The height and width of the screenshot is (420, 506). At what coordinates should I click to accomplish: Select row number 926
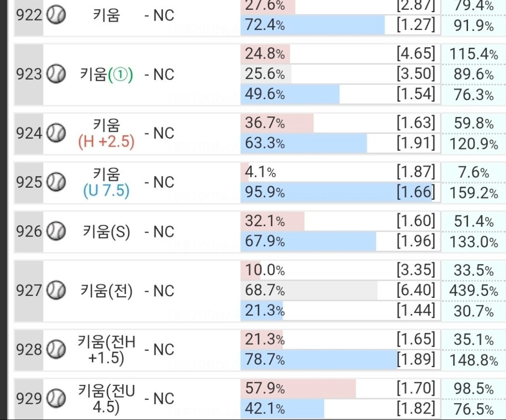coord(29,231)
